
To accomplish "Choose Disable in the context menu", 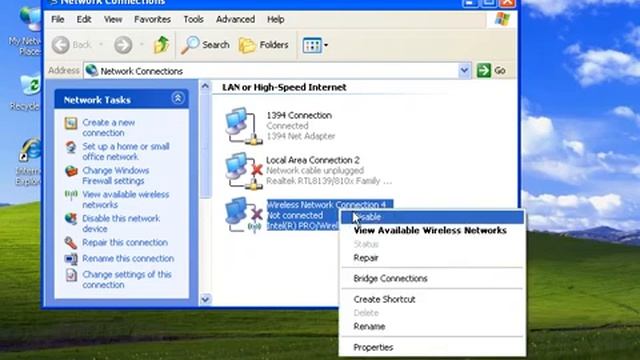I will [432, 217].
